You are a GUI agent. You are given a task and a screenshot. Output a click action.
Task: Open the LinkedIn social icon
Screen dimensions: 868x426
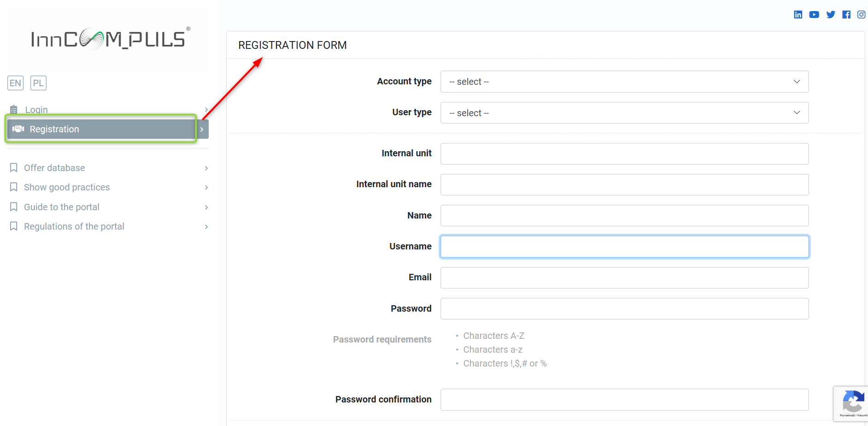(x=798, y=15)
